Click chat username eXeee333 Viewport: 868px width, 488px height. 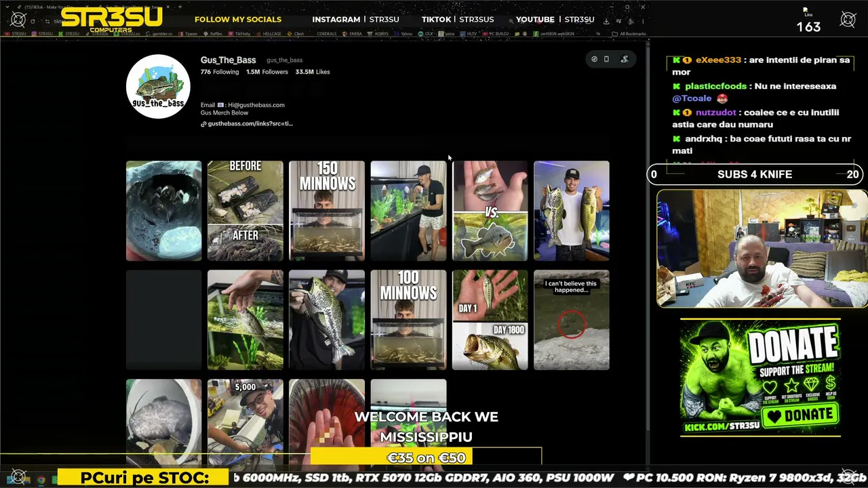[718, 60]
